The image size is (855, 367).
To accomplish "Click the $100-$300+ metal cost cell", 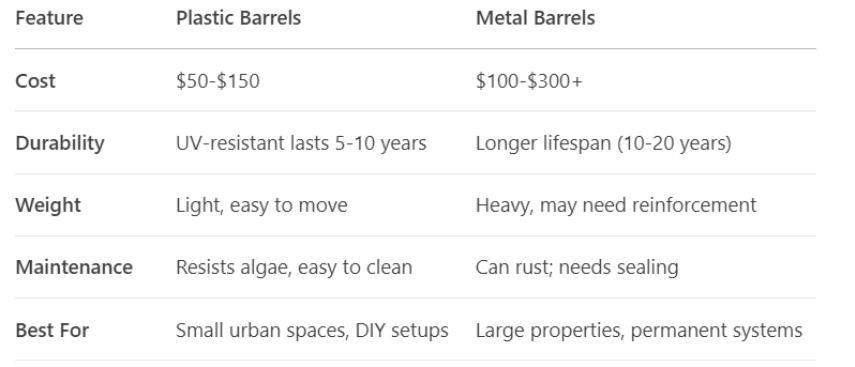I will click(x=529, y=81).
